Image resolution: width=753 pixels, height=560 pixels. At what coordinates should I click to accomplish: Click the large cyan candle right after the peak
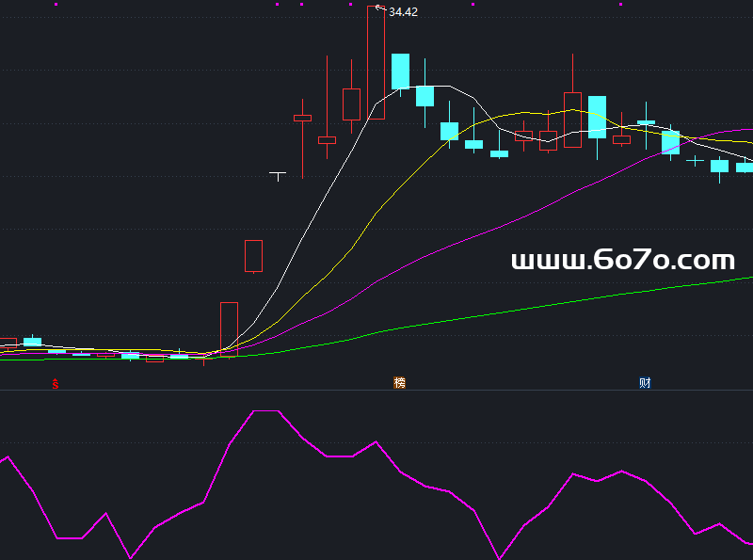(400, 72)
